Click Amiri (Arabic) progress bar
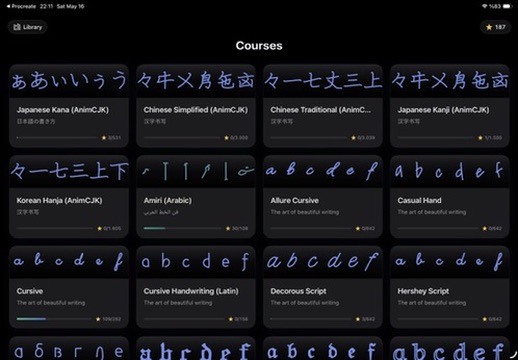Viewport: 518px width, 360px height. (x=182, y=228)
